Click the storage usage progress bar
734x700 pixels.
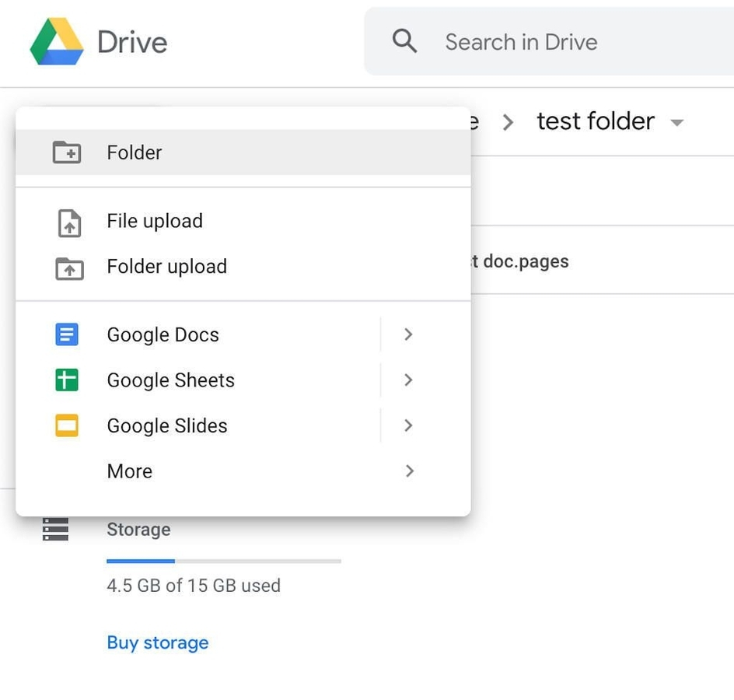(x=224, y=561)
